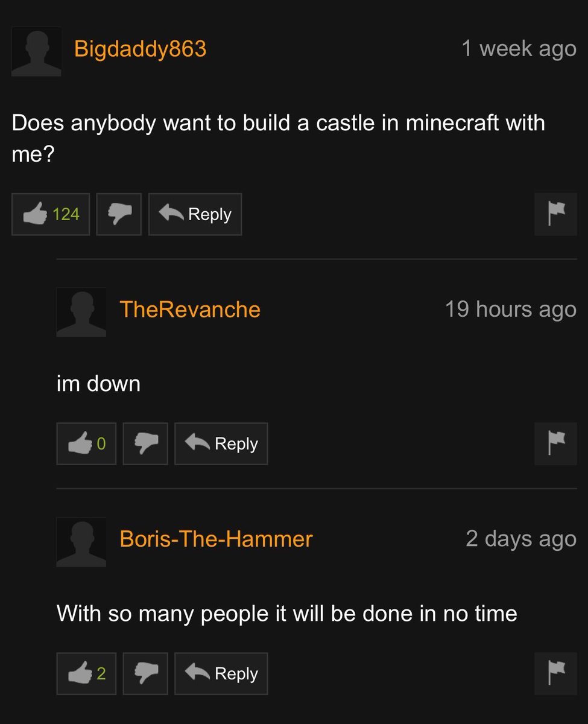Dislike Bigdaddy863's minecraft castle comment

[x=119, y=214]
